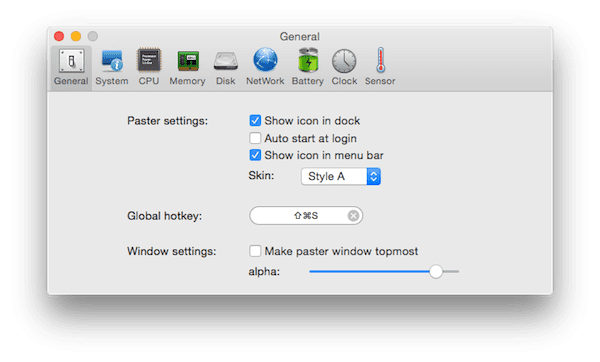600x362 pixels.
Task: Open the General preferences pane
Action: pos(71,67)
